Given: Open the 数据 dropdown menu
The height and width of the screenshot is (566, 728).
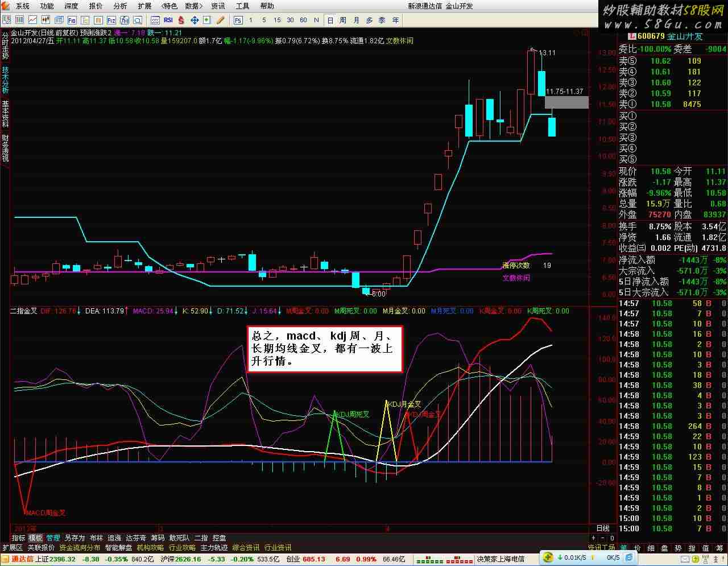Looking at the screenshot, I should pos(195,6).
